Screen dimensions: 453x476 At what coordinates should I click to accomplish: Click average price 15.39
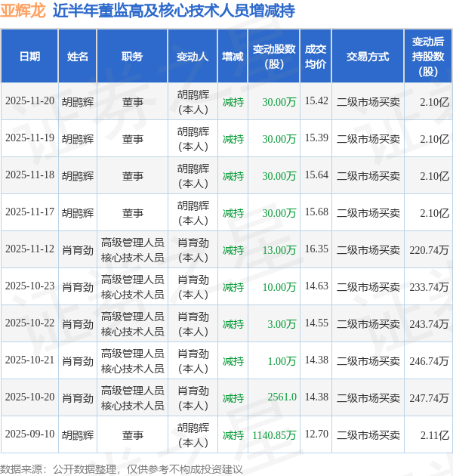pyautogui.click(x=316, y=138)
